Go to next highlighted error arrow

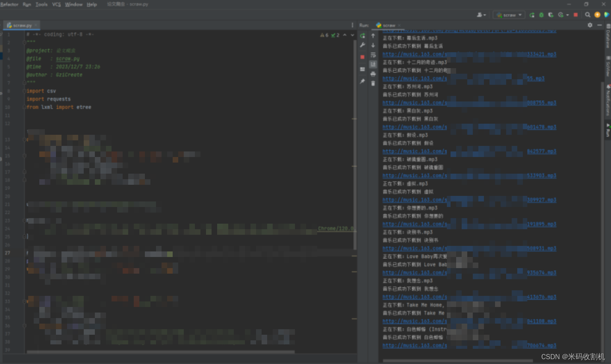coord(352,35)
